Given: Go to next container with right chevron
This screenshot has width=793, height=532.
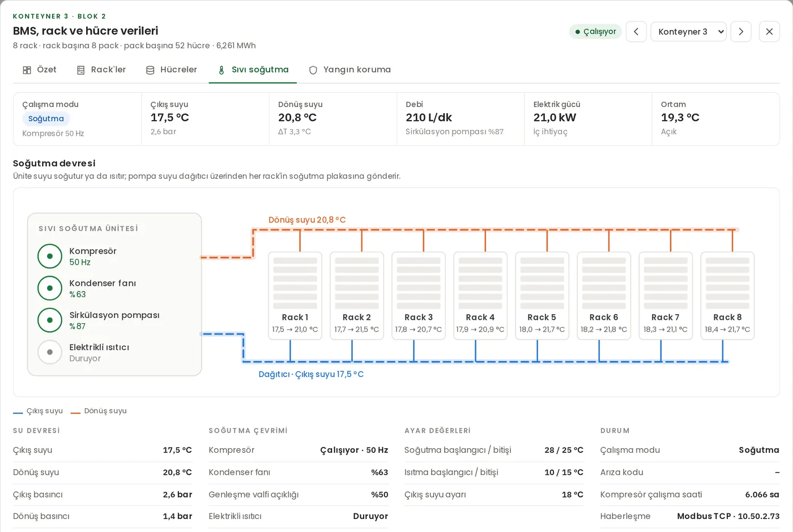Looking at the screenshot, I should tap(741, 32).
